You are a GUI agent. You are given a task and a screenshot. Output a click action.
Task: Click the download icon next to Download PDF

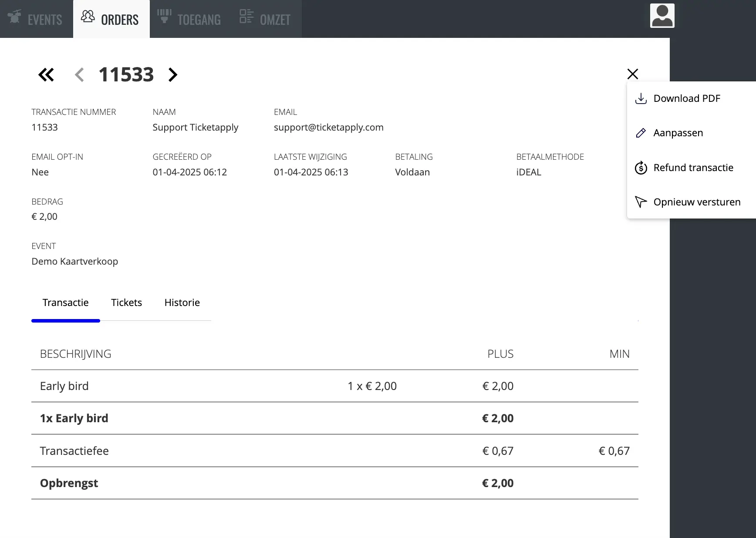point(641,98)
